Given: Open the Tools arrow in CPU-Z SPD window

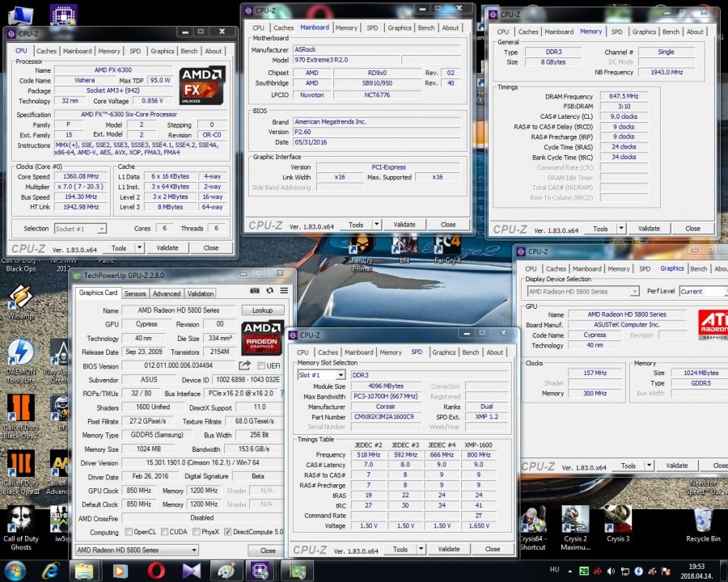Looking at the screenshot, I should tap(421, 549).
